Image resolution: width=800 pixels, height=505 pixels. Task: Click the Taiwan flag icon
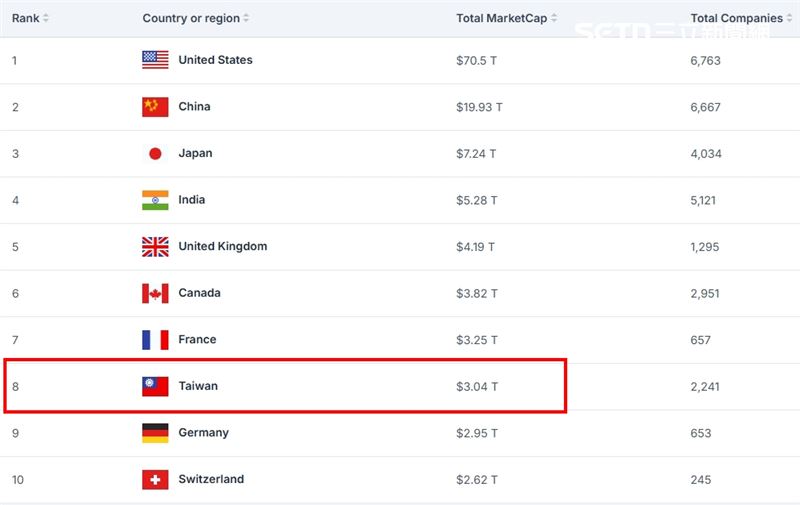point(155,387)
